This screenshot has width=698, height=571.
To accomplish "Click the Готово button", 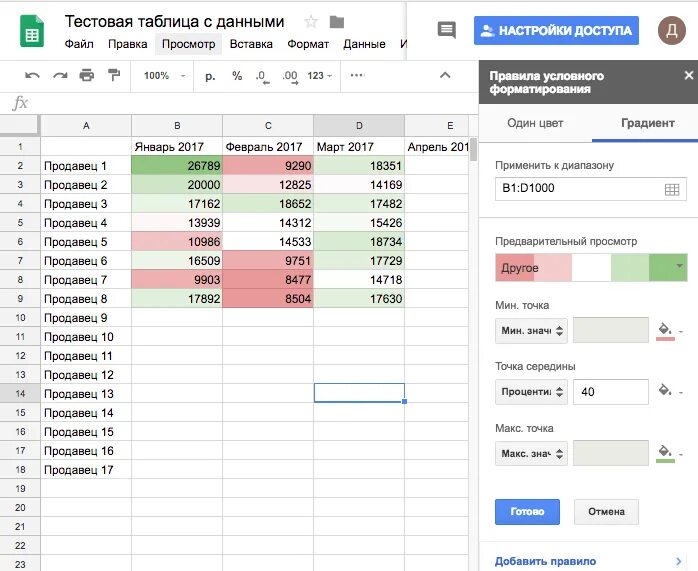I will [x=527, y=512].
